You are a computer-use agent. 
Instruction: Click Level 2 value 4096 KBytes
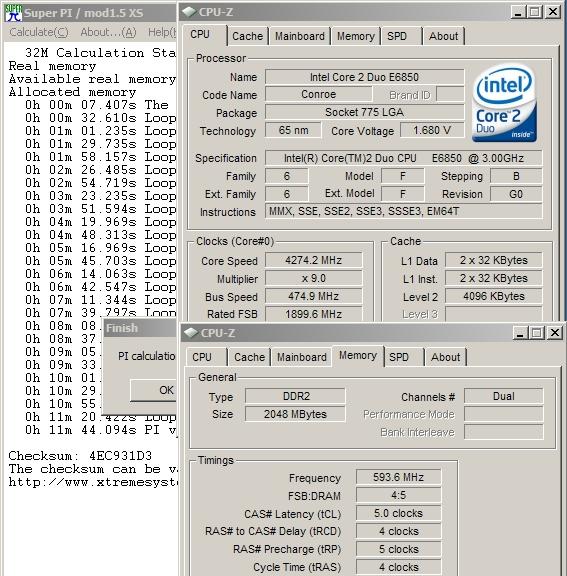(x=494, y=296)
